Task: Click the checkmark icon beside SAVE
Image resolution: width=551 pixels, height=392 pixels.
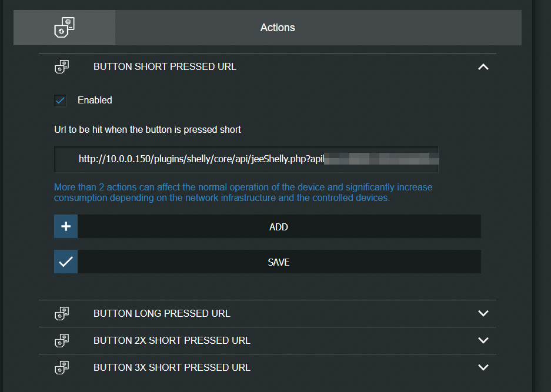Action: 66,262
